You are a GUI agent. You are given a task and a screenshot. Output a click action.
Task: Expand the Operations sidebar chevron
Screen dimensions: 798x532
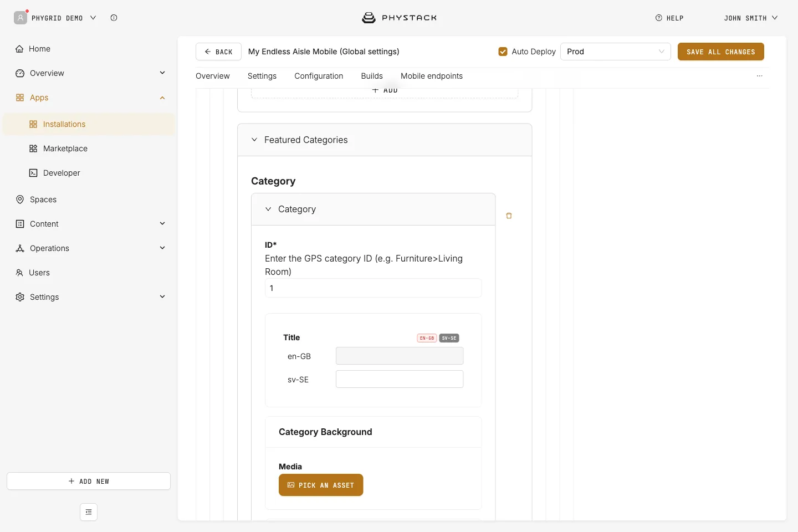(162, 248)
